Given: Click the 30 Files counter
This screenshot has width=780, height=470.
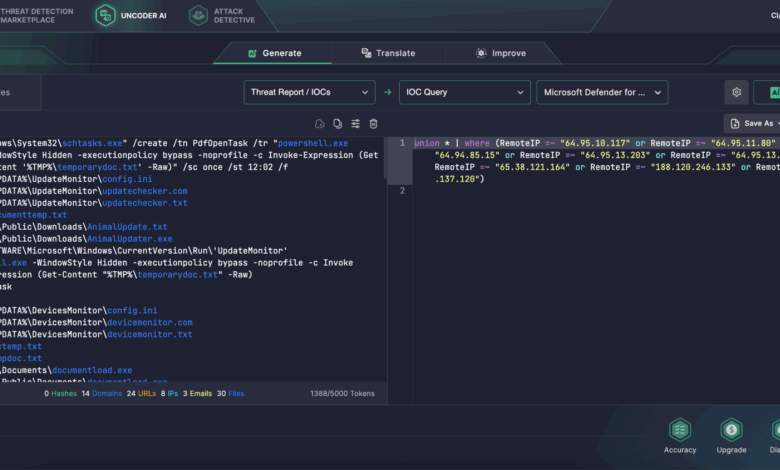Looking at the screenshot, I should tap(230, 393).
